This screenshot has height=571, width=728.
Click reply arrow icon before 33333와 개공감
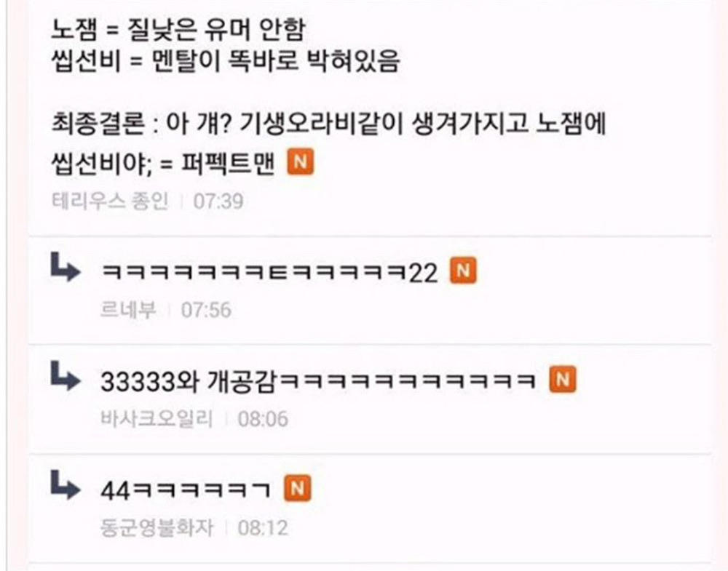[x=65, y=376]
